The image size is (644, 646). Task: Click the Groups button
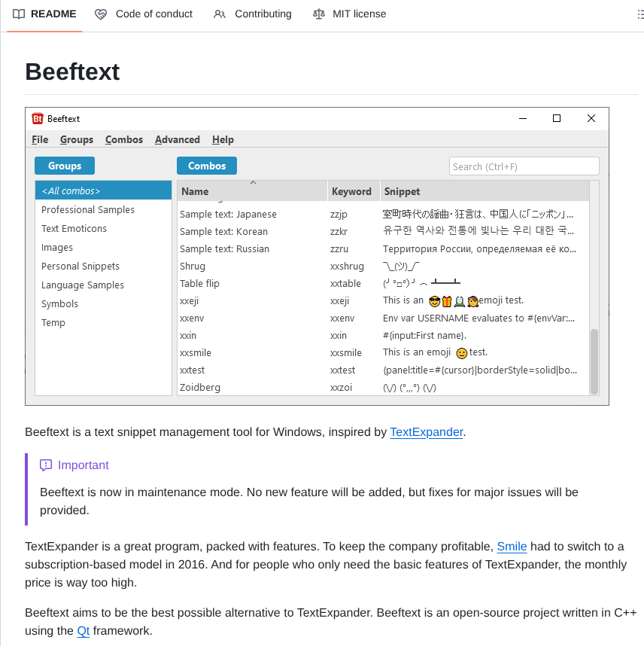pos(64,166)
